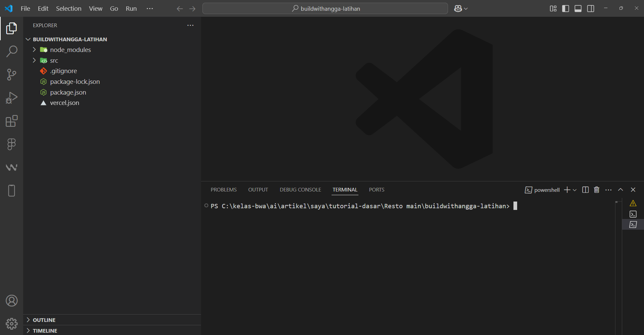Screen dimensions: 644x335
Task: Open the Source Control view
Action: point(11,74)
